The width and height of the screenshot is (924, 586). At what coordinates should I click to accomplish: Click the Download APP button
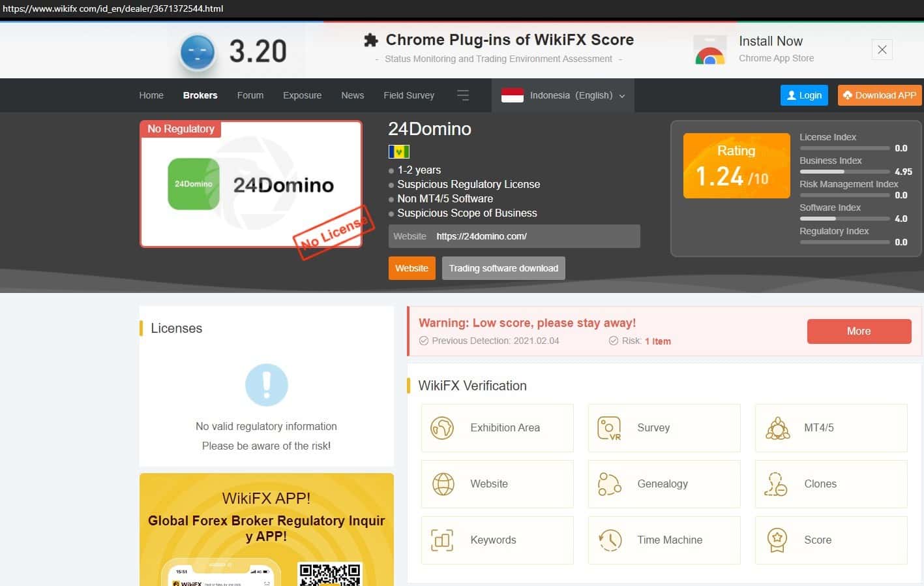click(880, 95)
